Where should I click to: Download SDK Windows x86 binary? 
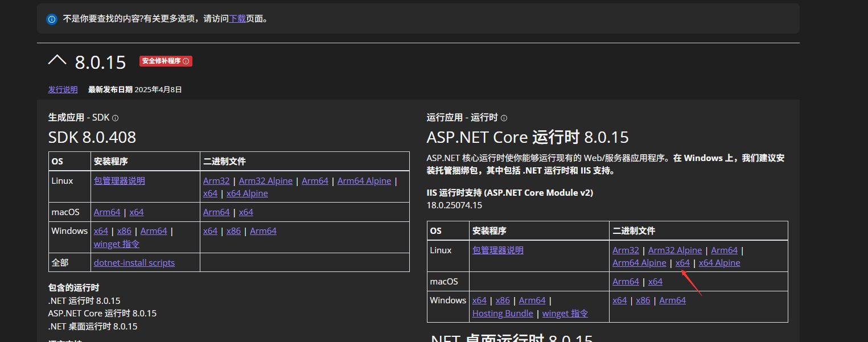[233, 230]
